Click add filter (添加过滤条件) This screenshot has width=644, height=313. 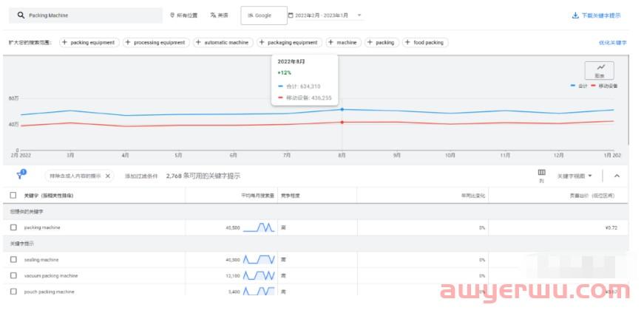[x=140, y=176]
